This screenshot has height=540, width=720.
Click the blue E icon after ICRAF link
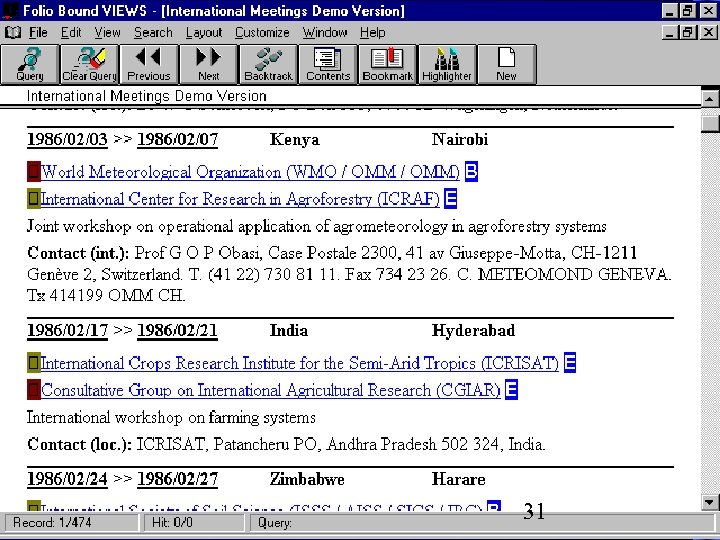click(x=450, y=198)
